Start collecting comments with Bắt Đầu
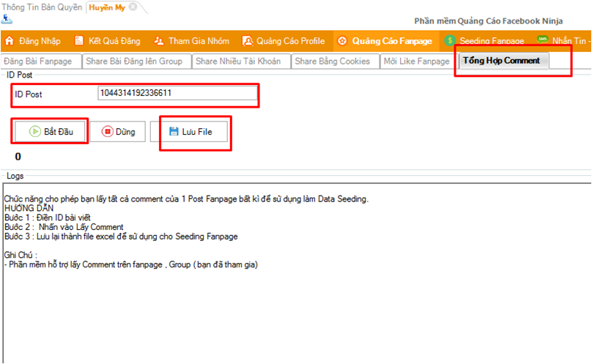 (50, 131)
